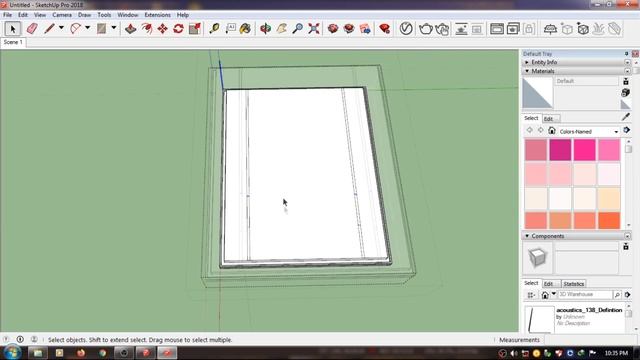
Task: Choose the Text label tool
Action: (231, 29)
